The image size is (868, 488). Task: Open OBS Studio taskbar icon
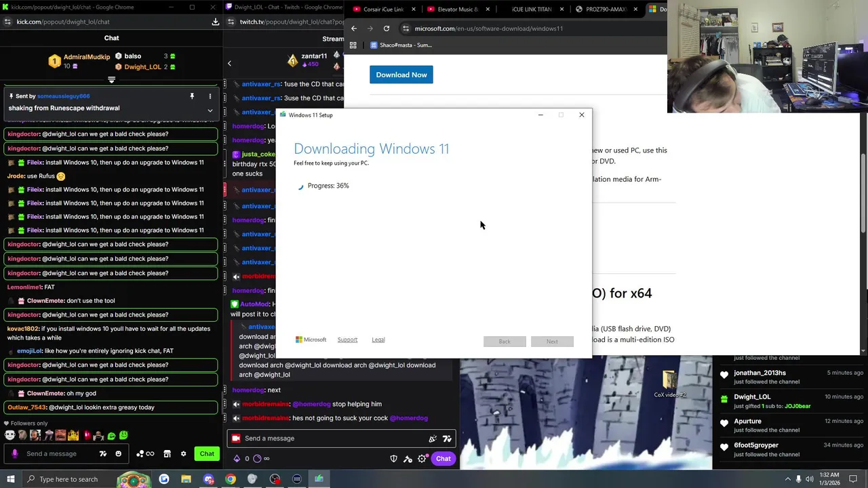275,479
